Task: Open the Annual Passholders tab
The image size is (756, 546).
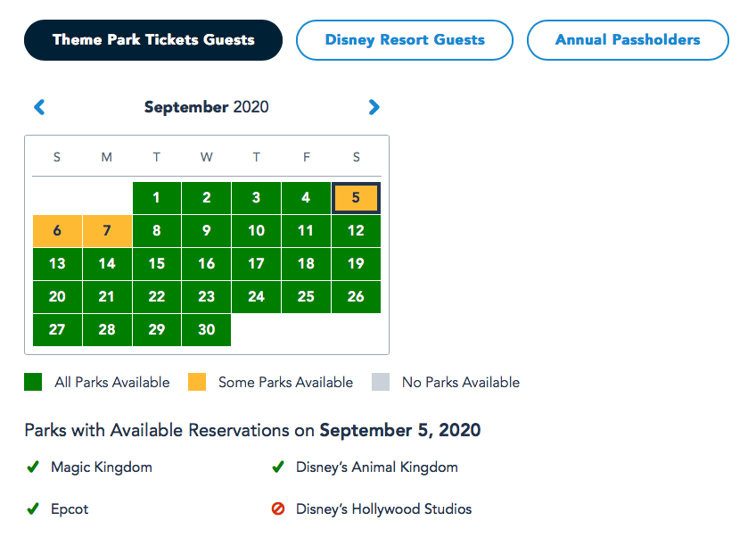Action: pos(628,39)
